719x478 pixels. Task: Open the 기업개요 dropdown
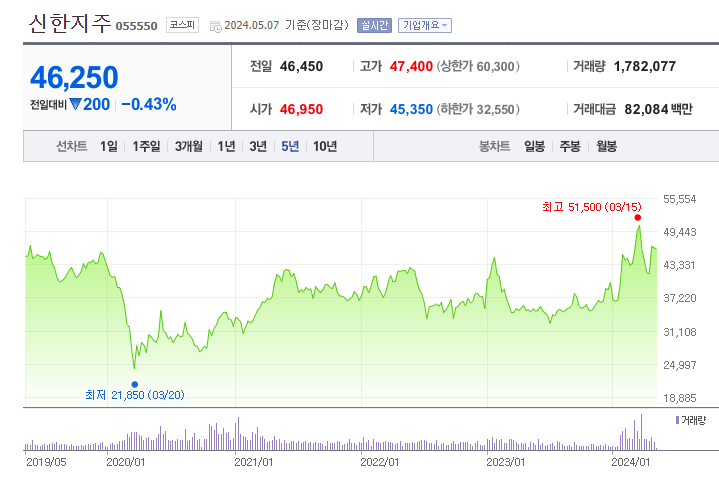click(425, 25)
